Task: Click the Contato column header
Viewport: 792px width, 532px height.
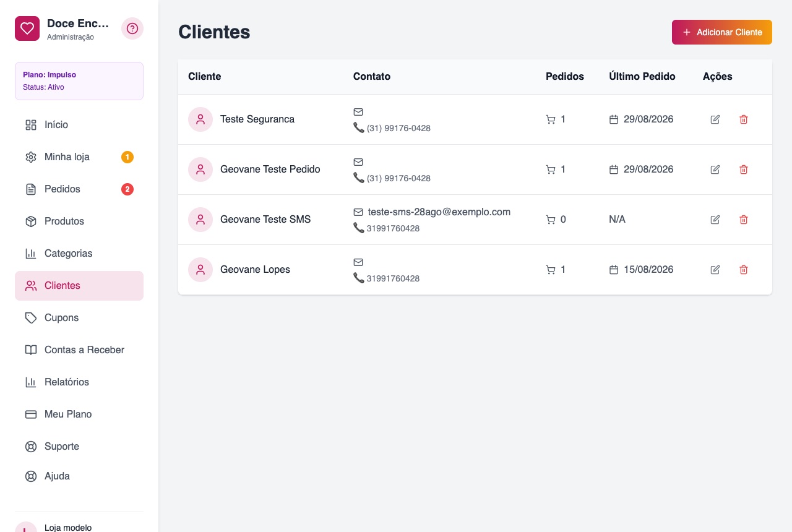Action: (372, 77)
